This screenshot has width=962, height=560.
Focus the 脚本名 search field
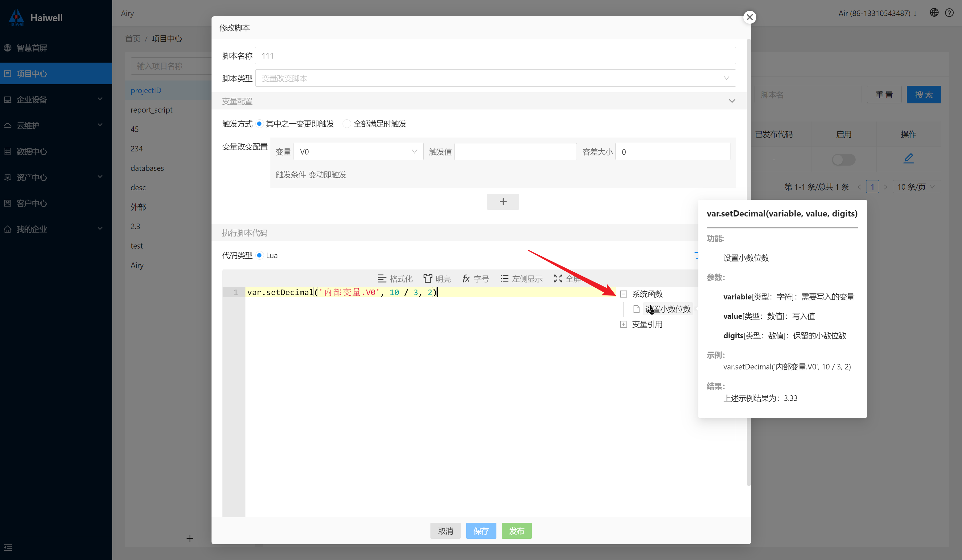[808, 95]
